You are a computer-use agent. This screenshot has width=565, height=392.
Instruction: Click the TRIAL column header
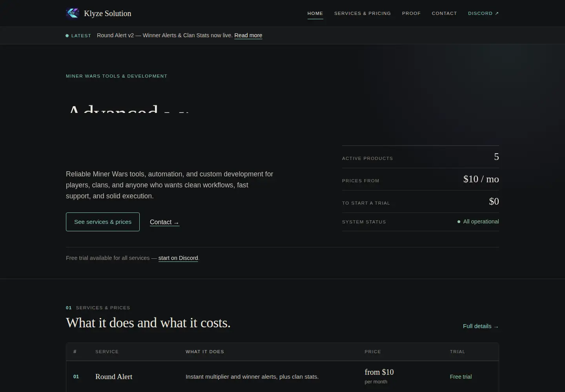457,352
